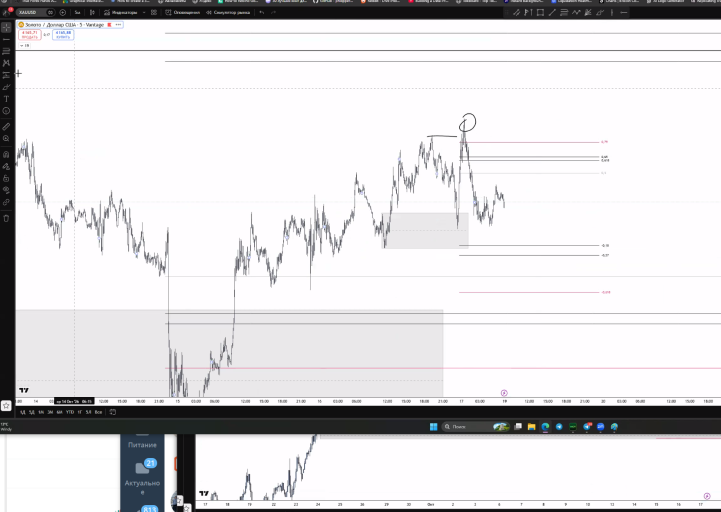Viewport: 721px width, 512px height.
Task: Select the rectangle tool in favorites bar
Action: click(x=540, y=12)
